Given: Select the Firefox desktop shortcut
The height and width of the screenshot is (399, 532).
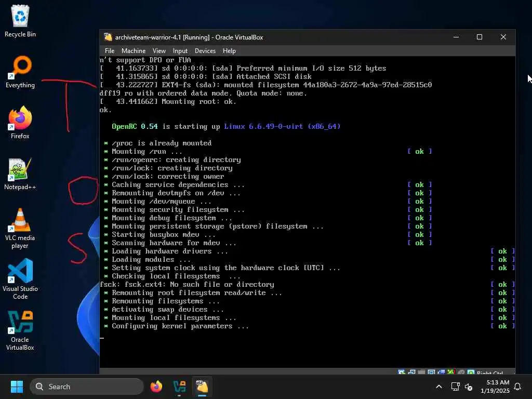Looking at the screenshot, I should point(20,123).
